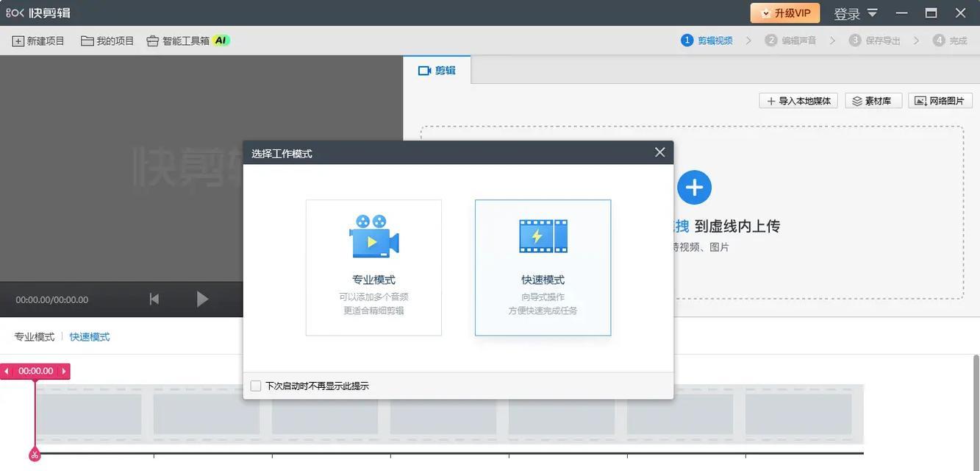Viewport: 980px width, 471px height.
Task: Check 下次启动时不再显示此提示 checkbox
Action: [256, 386]
